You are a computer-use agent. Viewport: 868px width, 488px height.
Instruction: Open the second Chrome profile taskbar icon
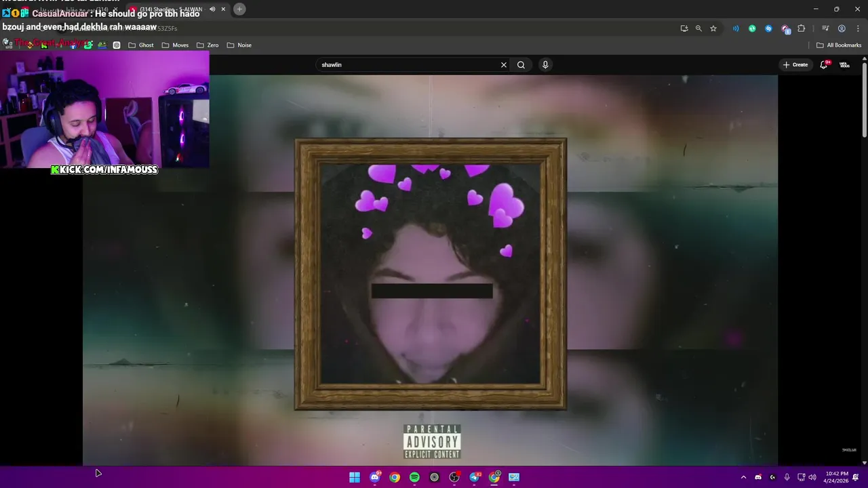(x=494, y=477)
